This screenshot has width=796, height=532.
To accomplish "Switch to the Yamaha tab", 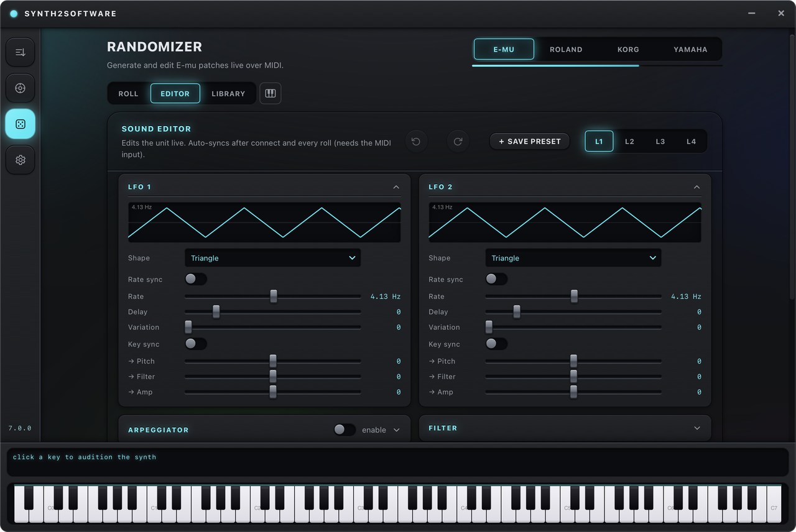I will point(690,49).
